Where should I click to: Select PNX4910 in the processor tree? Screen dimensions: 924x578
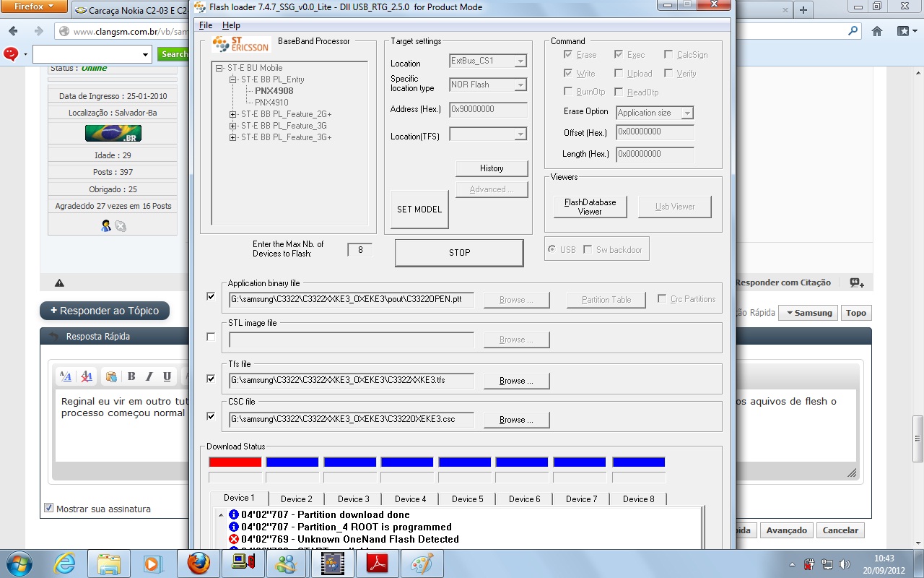[271, 103]
